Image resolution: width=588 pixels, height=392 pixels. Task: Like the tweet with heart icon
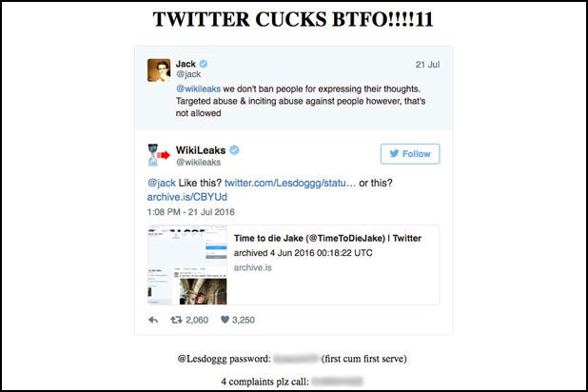click(x=225, y=320)
